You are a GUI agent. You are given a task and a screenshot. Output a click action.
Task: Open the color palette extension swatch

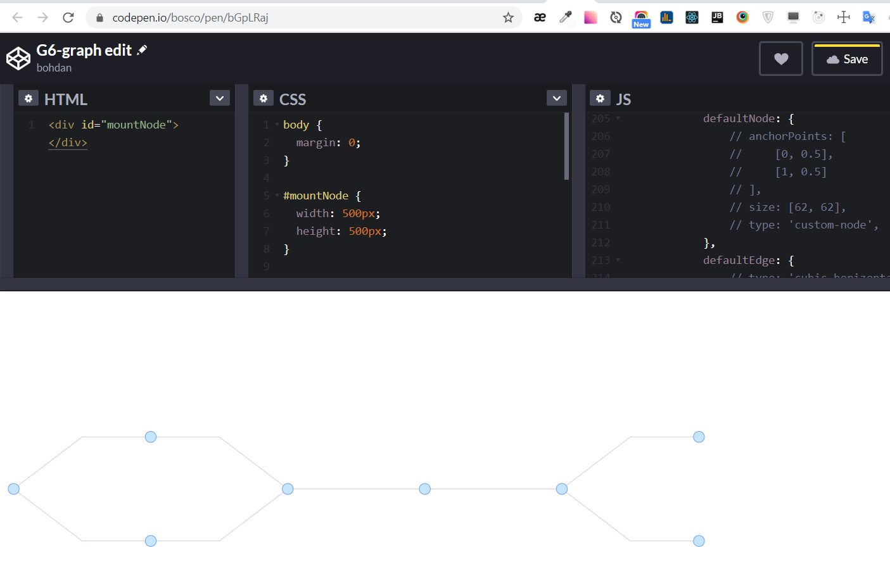pos(590,17)
